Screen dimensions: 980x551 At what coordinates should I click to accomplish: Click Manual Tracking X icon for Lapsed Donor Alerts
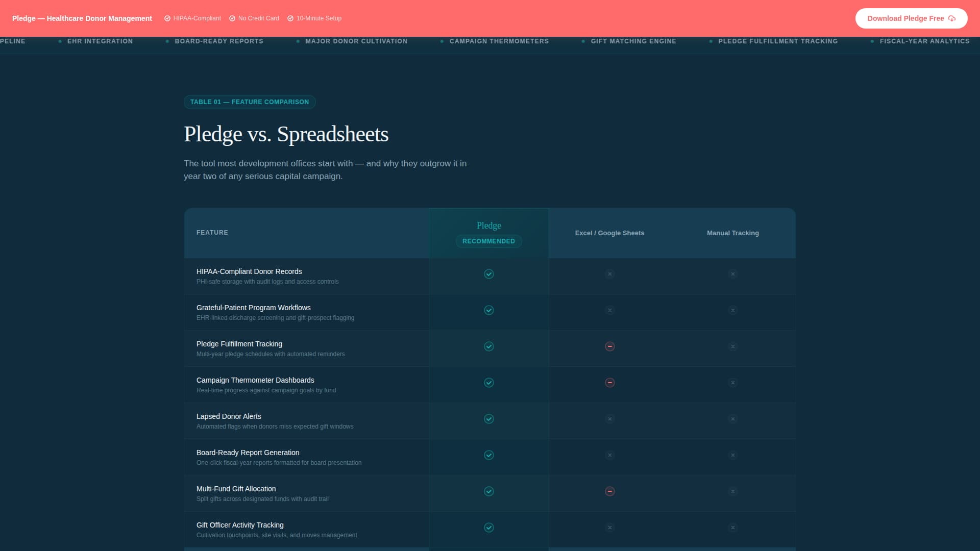(733, 419)
